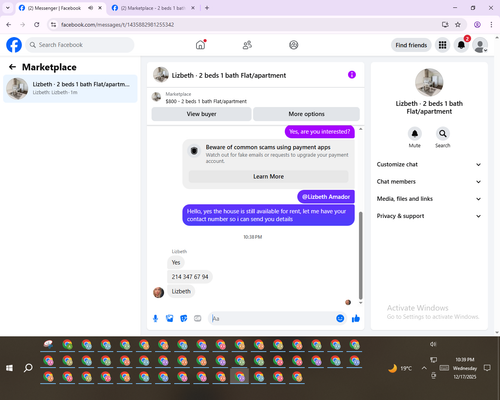Viewport: 500px width, 400px height.
Task: Bookmark this page with the star icon
Action: pos(458,25)
